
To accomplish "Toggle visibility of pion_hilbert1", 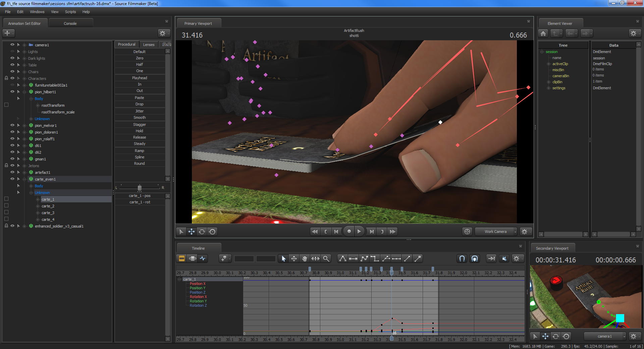I will (12, 92).
